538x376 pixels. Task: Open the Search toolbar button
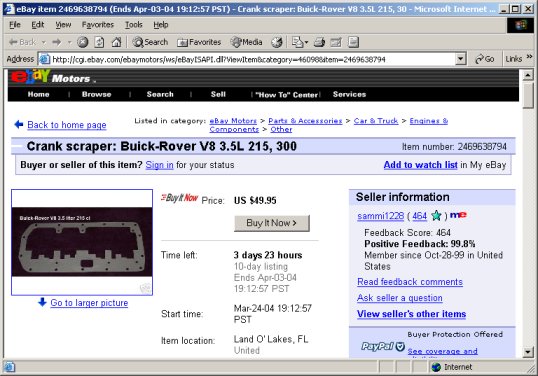pos(150,42)
